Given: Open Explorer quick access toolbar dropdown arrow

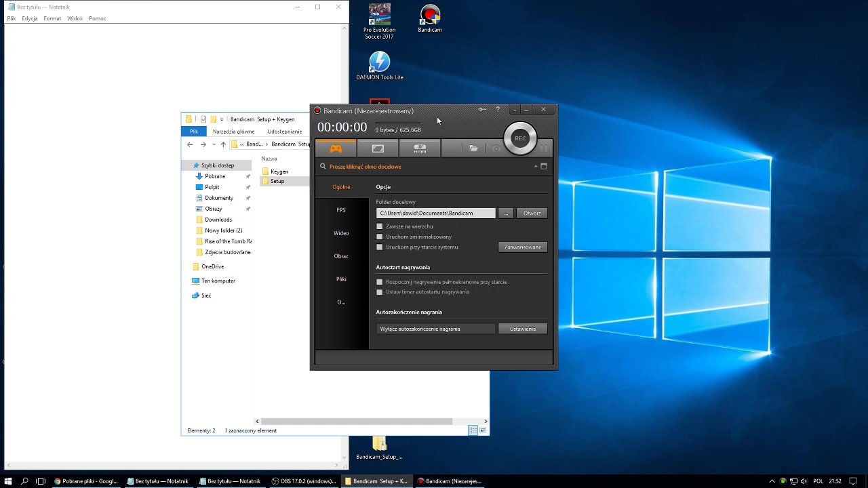Looking at the screenshot, I should click(222, 119).
